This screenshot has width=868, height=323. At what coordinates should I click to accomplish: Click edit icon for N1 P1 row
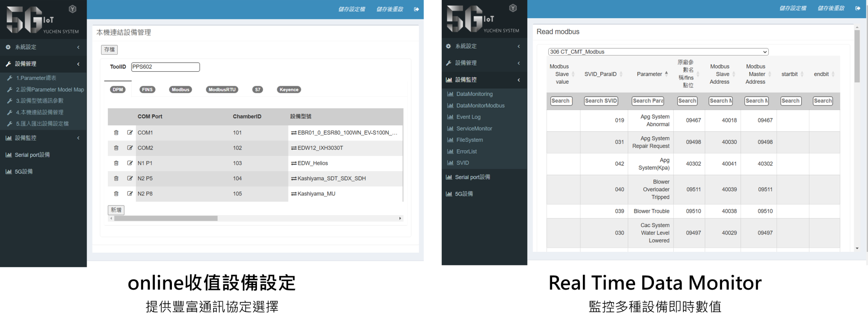click(x=130, y=163)
